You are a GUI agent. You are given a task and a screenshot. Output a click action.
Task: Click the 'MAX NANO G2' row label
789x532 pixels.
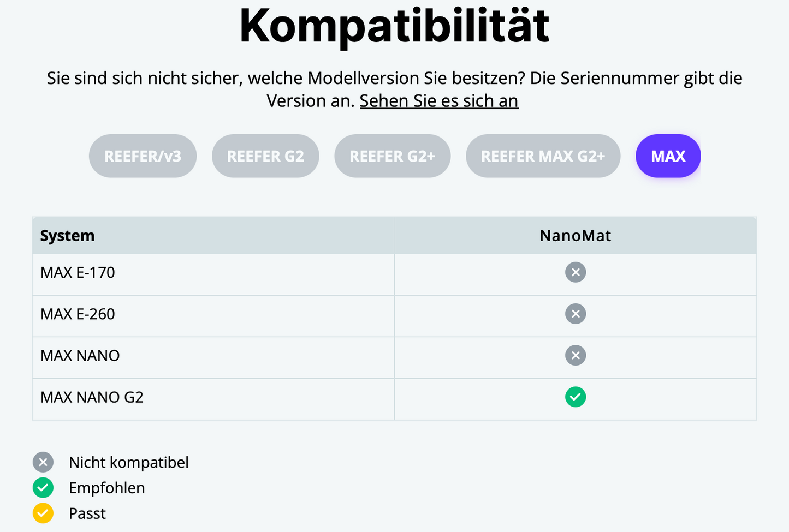coord(92,397)
